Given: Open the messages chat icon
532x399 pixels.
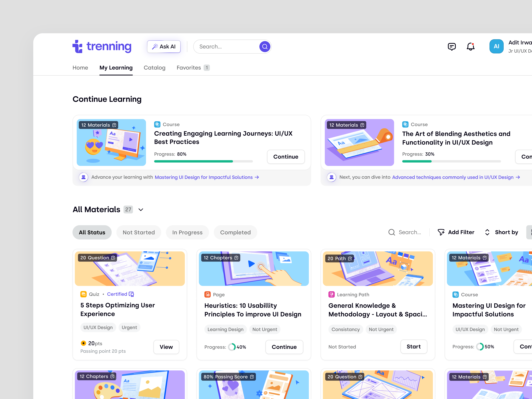Looking at the screenshot, I should [x=452, y=46].
